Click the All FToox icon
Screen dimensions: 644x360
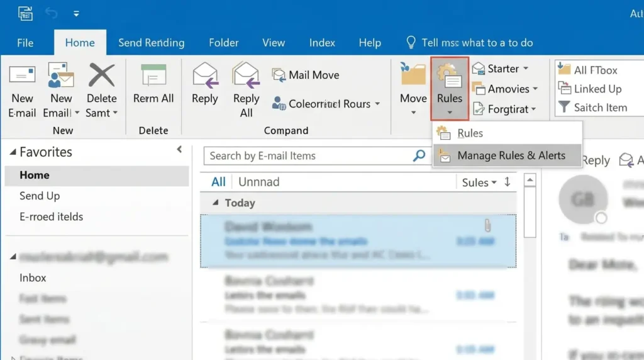[x=564, y=69]
